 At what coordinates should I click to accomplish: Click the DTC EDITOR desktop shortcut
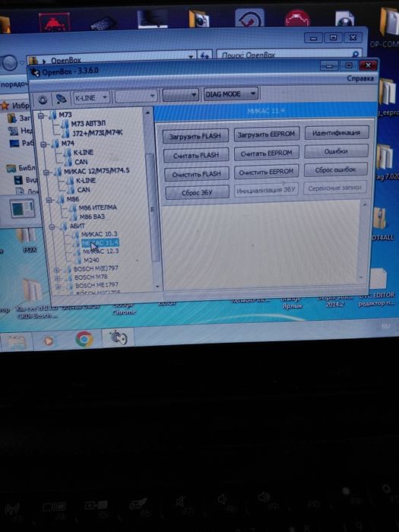point(378,287)
